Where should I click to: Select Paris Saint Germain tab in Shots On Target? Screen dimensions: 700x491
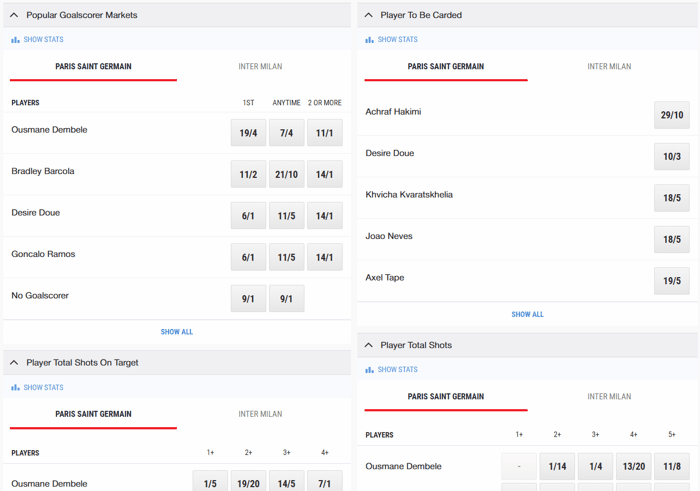[93, 414]
